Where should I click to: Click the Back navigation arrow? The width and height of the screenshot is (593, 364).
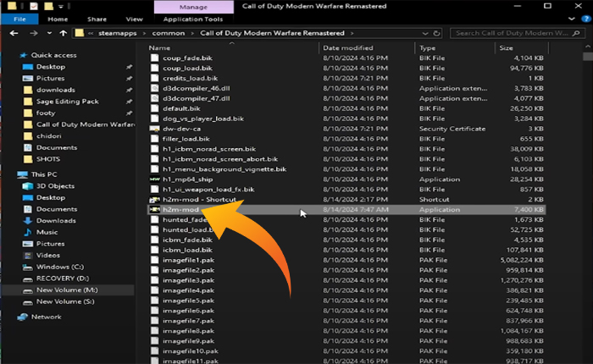14,33
